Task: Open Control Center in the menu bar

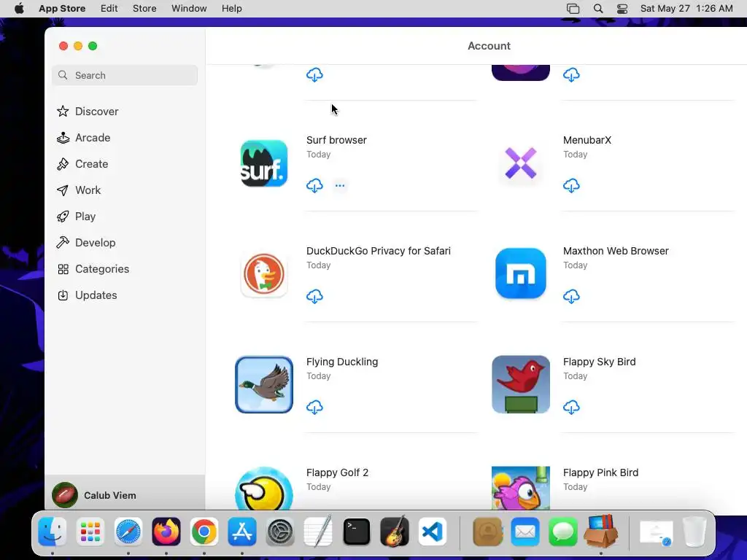Action: pyautogui.click(x=622, y=9)
